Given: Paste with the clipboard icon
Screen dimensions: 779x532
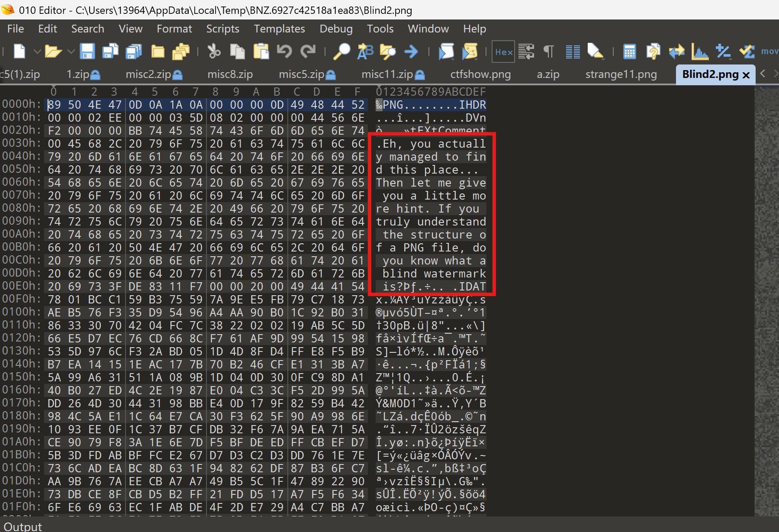Looking at the screenshot, I should [x=261, y=52].
